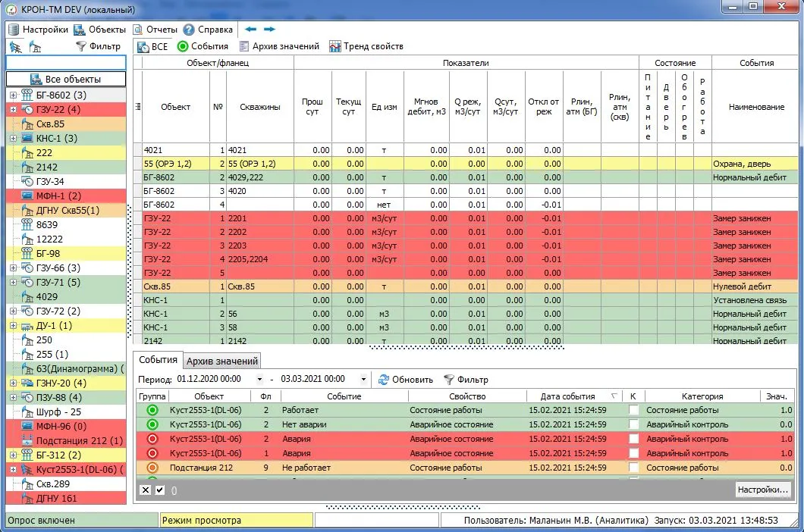Switch to the Архив значений tab in the lower panel
Image resolution: width=804 pixels, height=532 pixels.
pos(222,361)
